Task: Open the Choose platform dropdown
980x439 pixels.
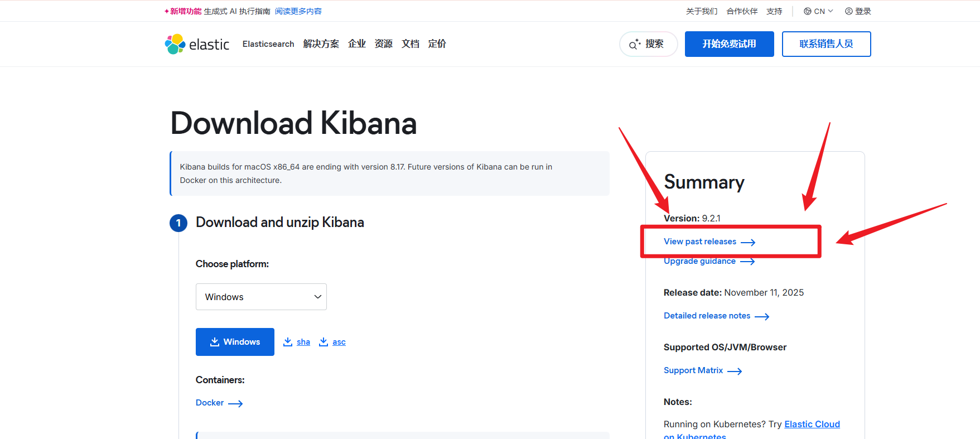Action: tap(261, 297)
